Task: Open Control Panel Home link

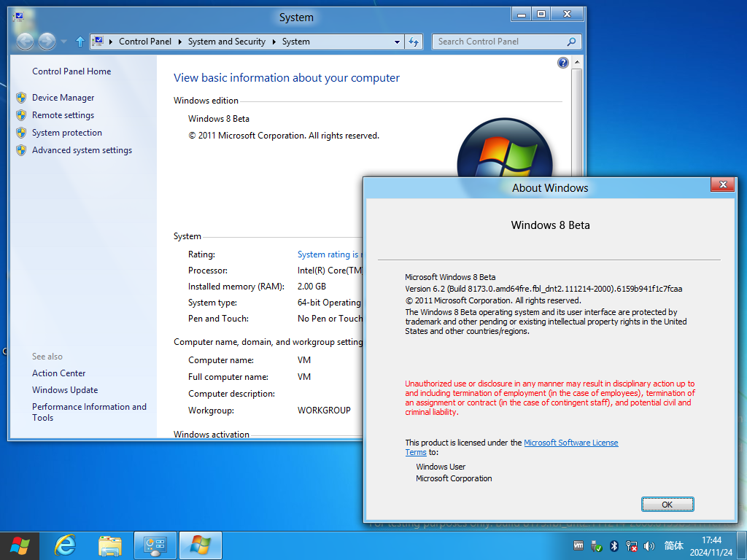Action: tap(71, 71)
